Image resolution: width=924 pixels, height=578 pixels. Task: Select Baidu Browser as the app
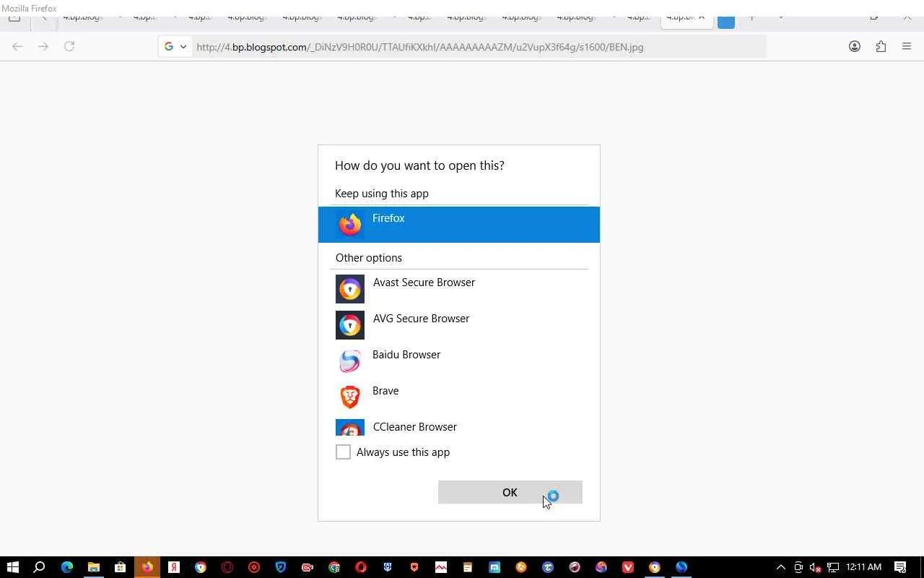(459, 361)
